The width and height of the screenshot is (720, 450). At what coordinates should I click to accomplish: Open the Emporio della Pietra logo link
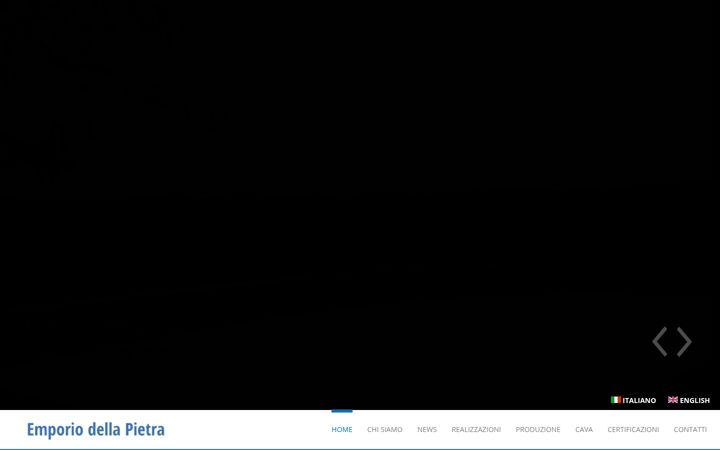click(96, 429)
